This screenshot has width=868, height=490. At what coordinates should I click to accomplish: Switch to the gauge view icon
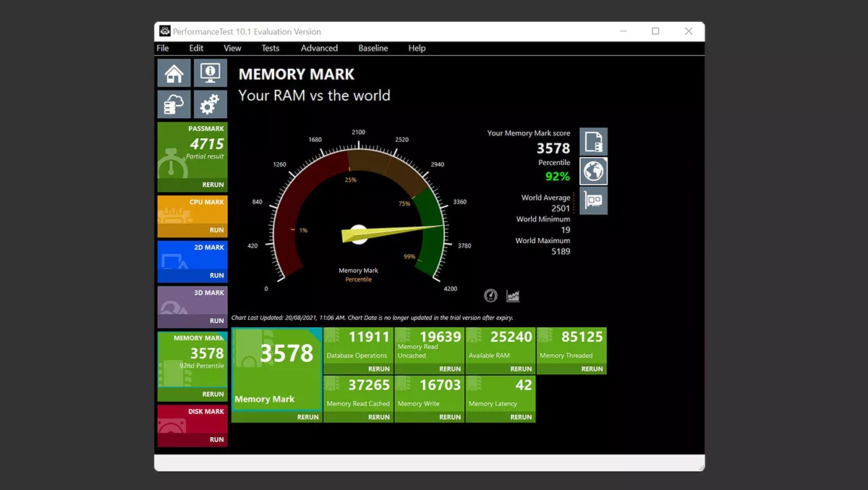(491, 295)
